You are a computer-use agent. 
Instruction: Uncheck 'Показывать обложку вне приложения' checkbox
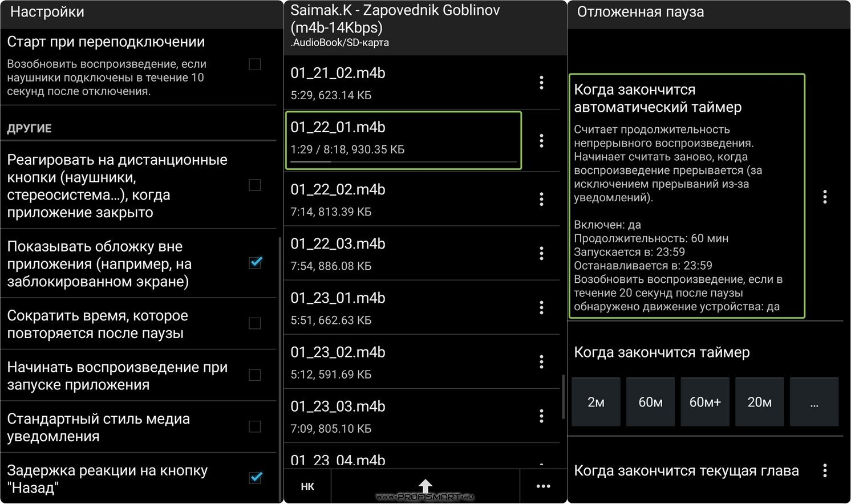[256, 262]
